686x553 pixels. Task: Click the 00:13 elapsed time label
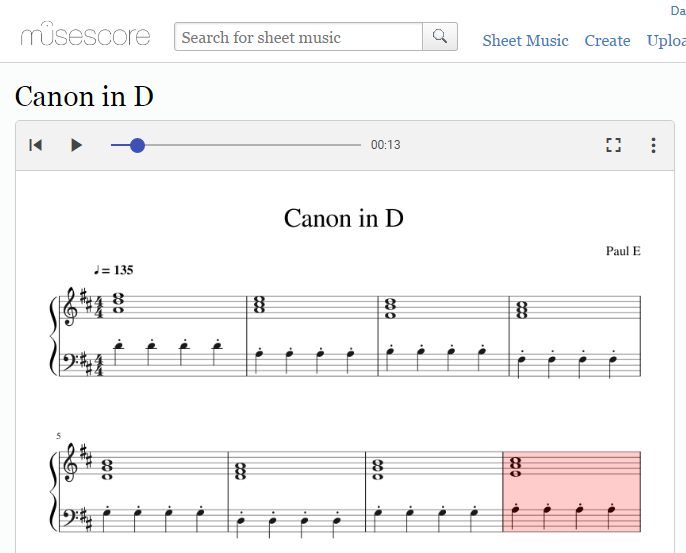coord(385,145)
